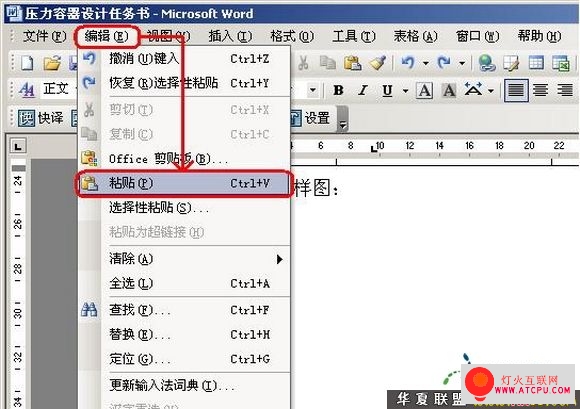Screen dimensions: 580x409
Task: Open the 文件(F) menu
Action: pos(44,36)
